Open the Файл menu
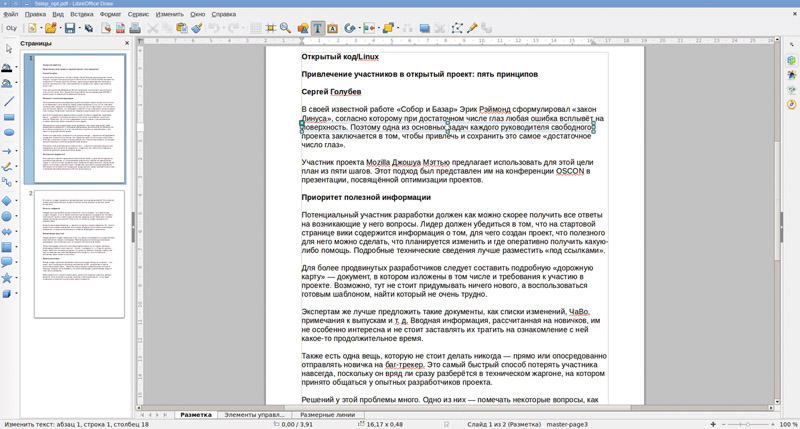800x429 pixels. point(11,14)
